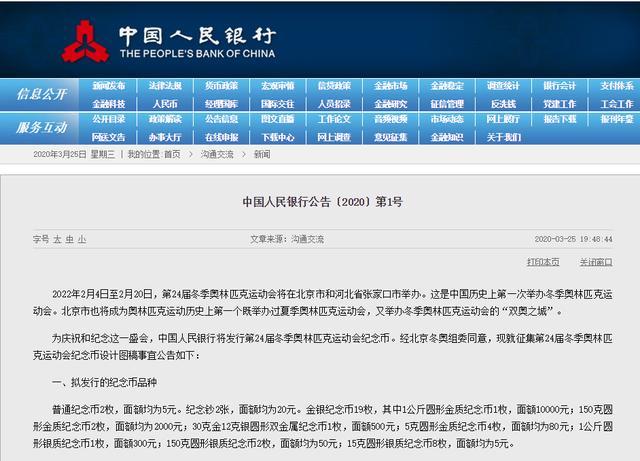Viewport: 640px width, 461px height.
Task: Open the 工作论文 menu item
Action: click(x=334, y=119)
